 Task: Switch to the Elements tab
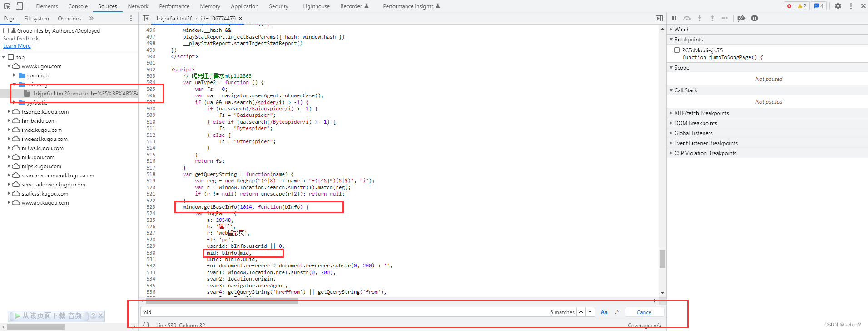(47, 6)
